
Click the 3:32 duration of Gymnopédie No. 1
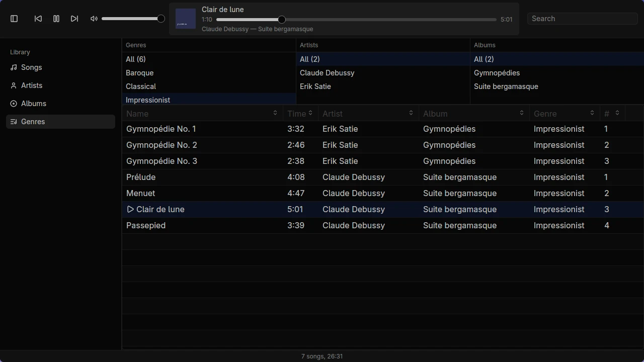[x=296, y=129]
